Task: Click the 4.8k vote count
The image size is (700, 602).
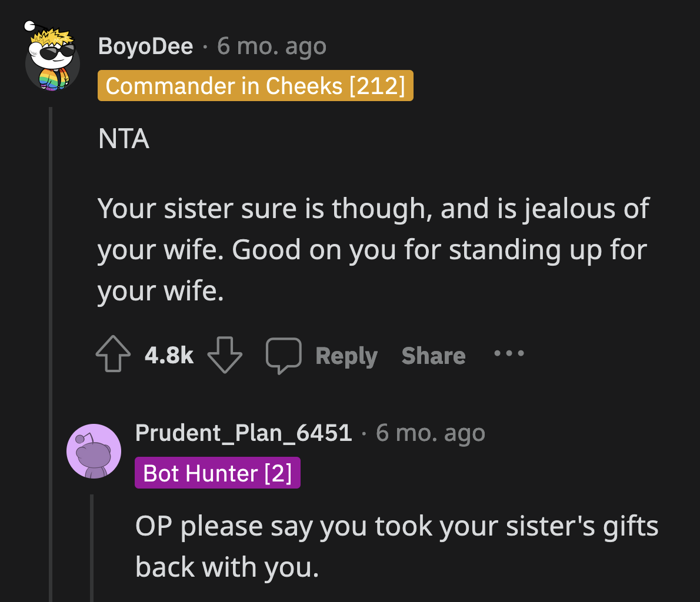Action: point(168,354)
